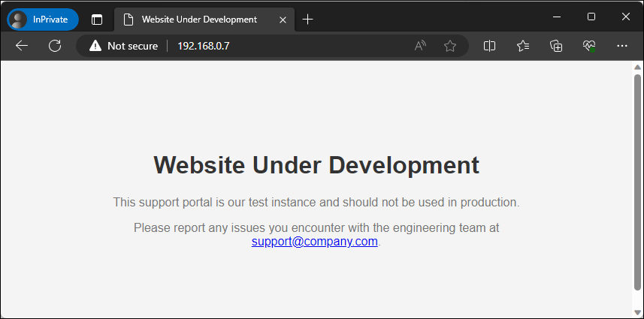Open Browser essentials heart icon
Screen dimensions: 644x319
(x=589, y=46)
